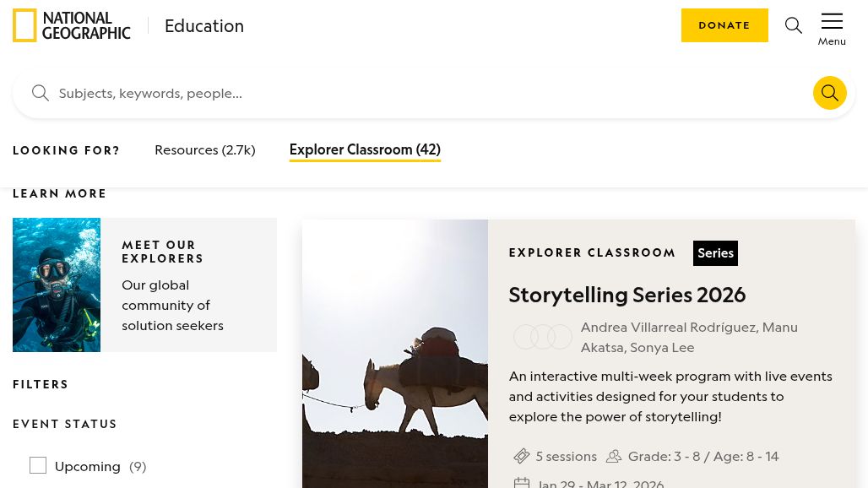Click the black Series badge
The image size is (868, 488).
[715, 253]
